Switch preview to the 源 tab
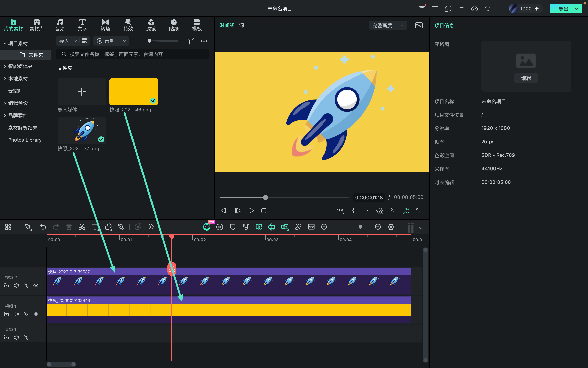The width and height of the screenshot is (588, 368). pyautogui.click(x=242, y=25)
